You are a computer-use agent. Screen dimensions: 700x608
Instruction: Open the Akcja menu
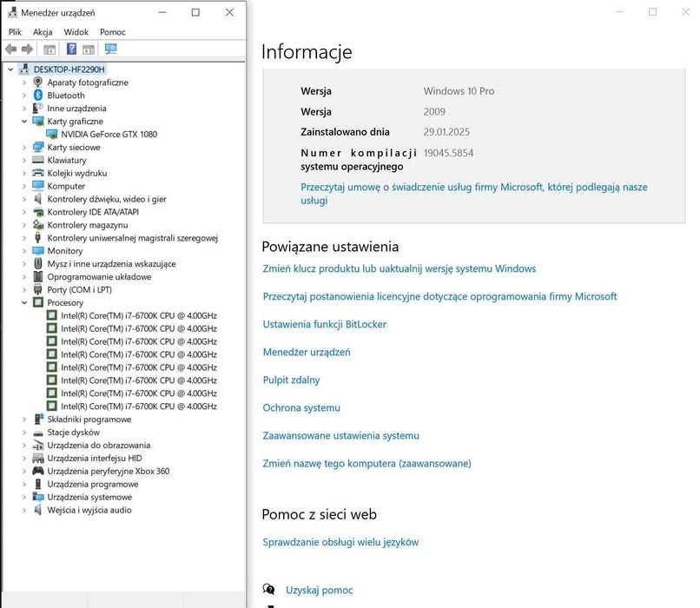(43, 32)
